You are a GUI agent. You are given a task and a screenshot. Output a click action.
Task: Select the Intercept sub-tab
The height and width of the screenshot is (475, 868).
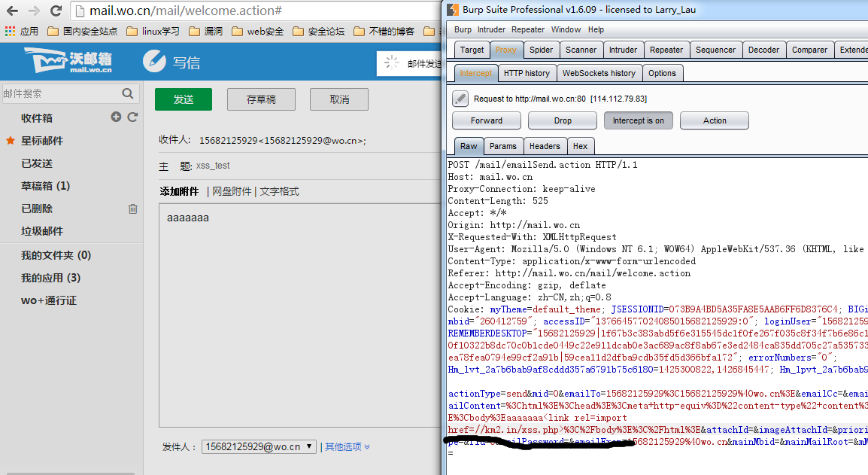[475, 73]
